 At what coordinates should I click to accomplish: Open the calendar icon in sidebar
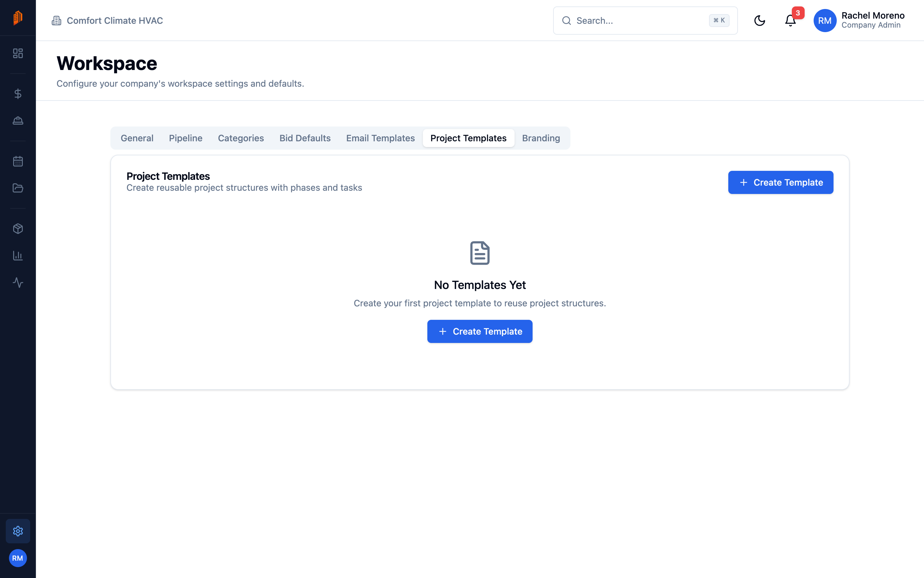tap(18, 161)
